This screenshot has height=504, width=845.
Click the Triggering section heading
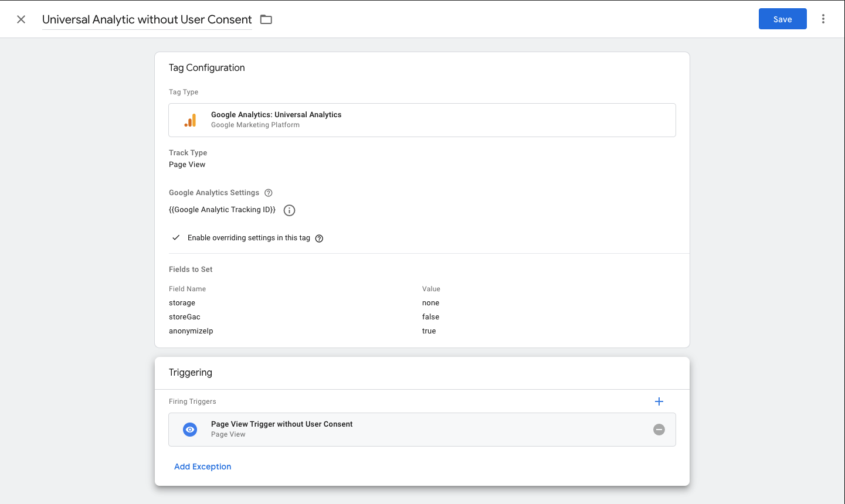pyautogui.click(x=191, y=372)
